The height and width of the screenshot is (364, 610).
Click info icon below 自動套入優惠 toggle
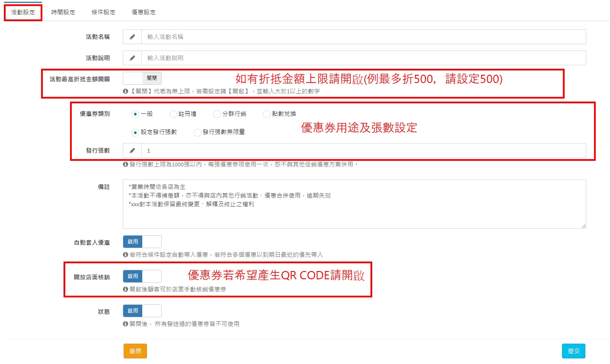pyautogui.click(x=125, y=255)
